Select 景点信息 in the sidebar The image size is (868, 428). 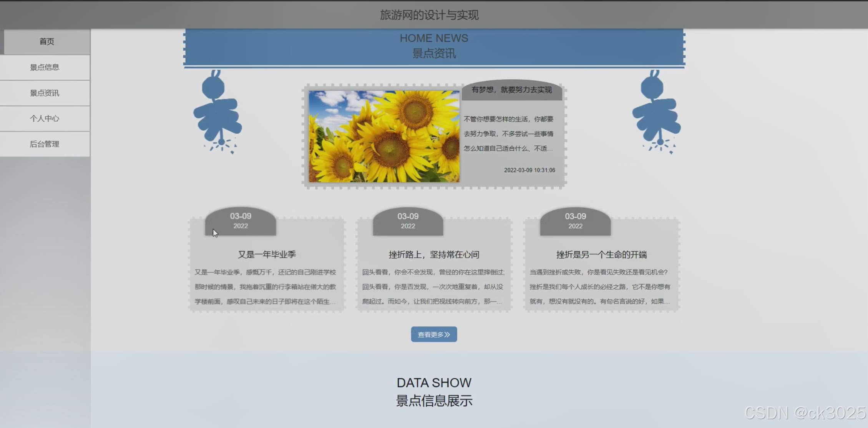click(45, 67)
